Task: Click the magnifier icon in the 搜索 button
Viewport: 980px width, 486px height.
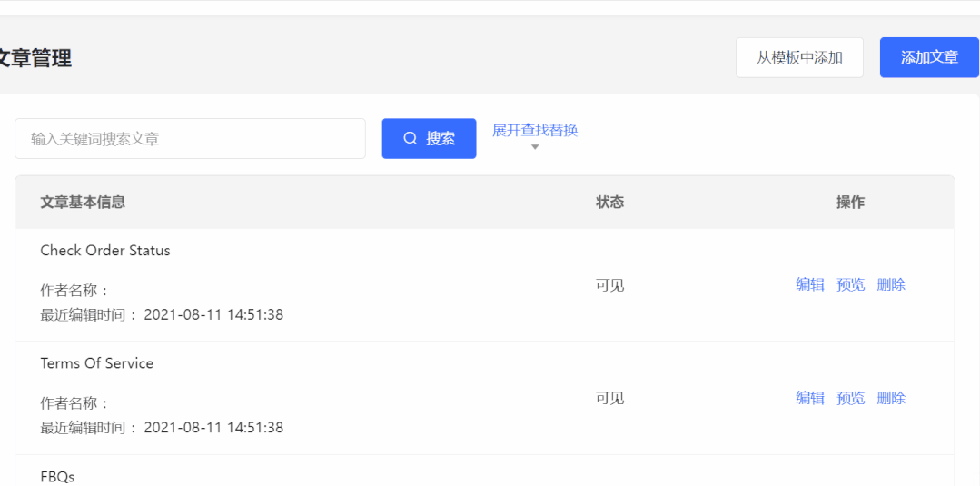Action: pyautogui.click(x=410, y=138)
